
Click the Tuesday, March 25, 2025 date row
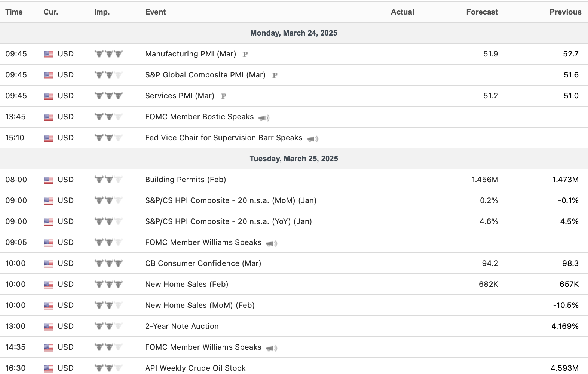[x=294, y=159]
